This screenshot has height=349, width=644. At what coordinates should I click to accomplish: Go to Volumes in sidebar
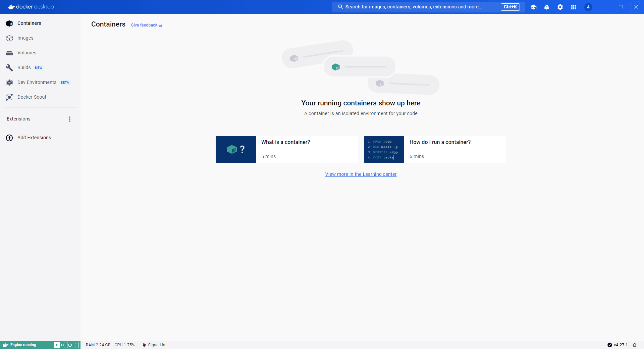pos(40,53)
